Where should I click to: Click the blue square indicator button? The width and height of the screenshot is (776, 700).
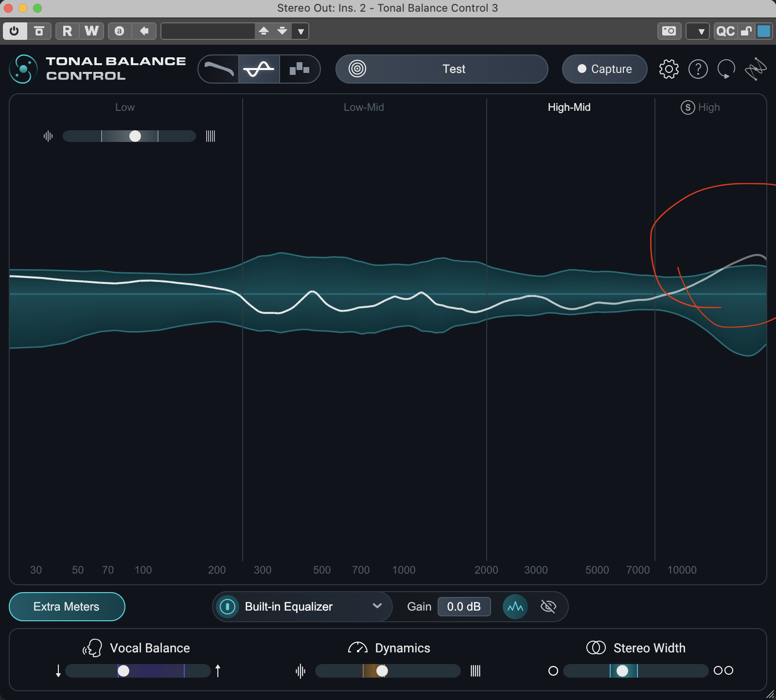coord(764,31)
